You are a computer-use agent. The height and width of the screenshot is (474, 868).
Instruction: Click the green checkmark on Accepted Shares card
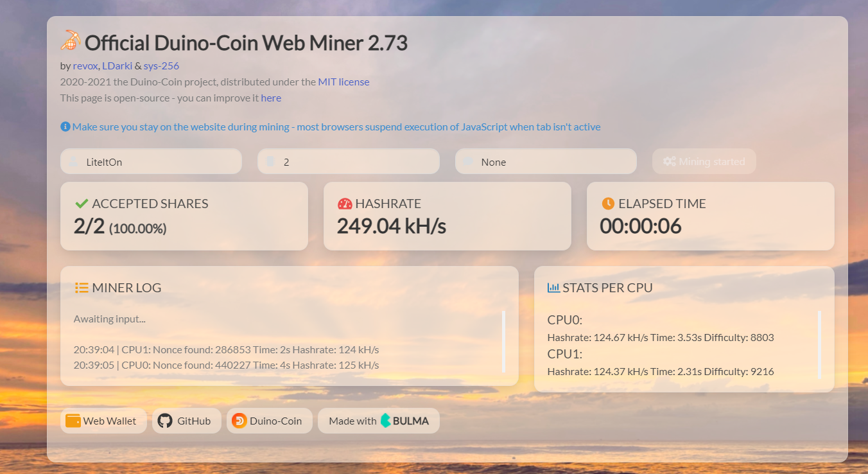pos(82,203)
